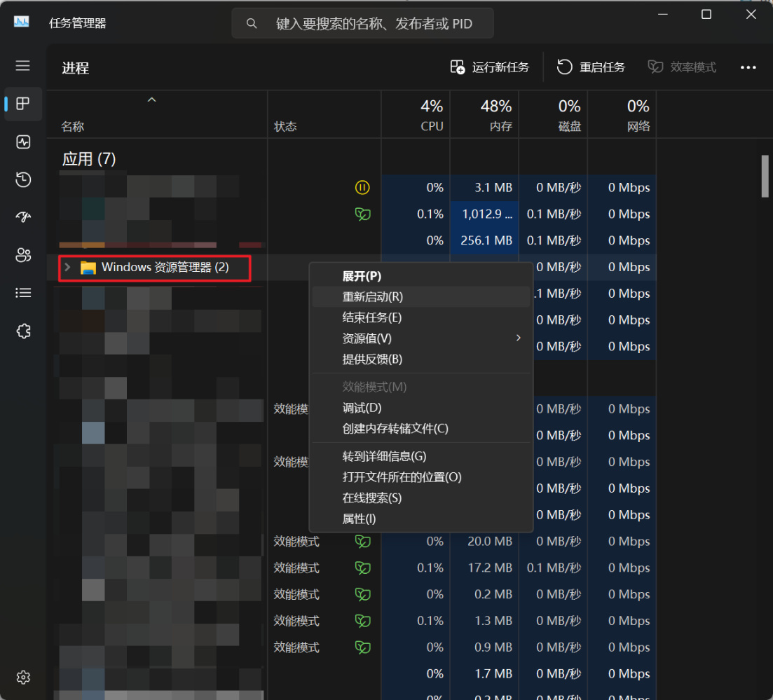Click the disabled 效率模式 toolbar button
The height and width of the screenshot is (700, 773).
pyautogui.click(x=682, y=67)
